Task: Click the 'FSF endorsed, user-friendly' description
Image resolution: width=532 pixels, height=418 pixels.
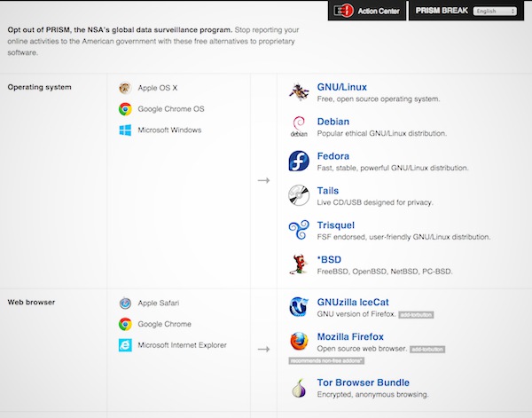Action: (x=403, y=237)
